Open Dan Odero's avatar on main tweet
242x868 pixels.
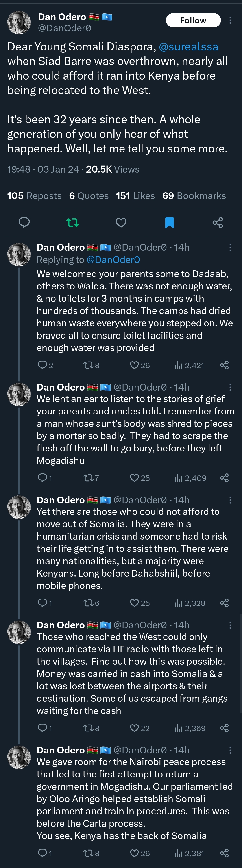click(19, 23)
